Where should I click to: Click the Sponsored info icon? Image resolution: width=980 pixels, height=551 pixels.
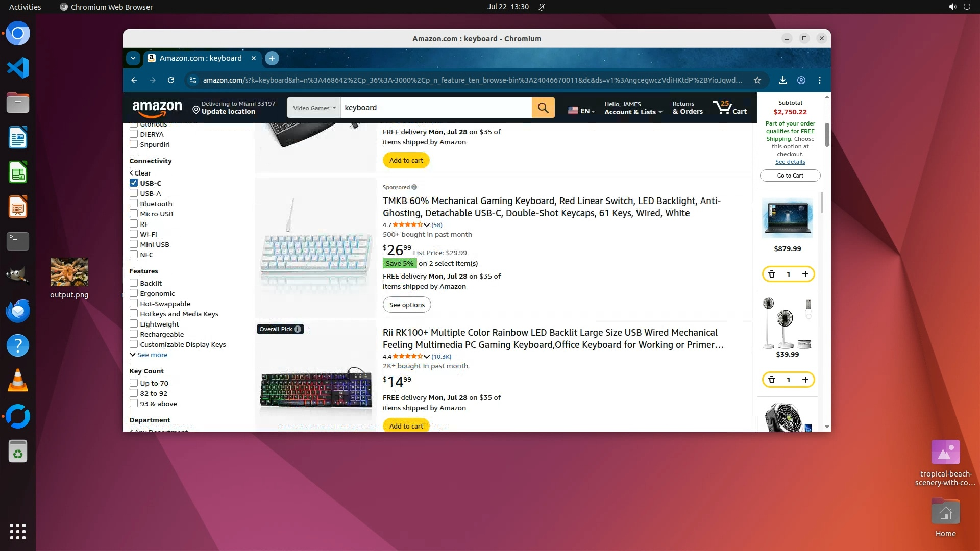point(414,187)
